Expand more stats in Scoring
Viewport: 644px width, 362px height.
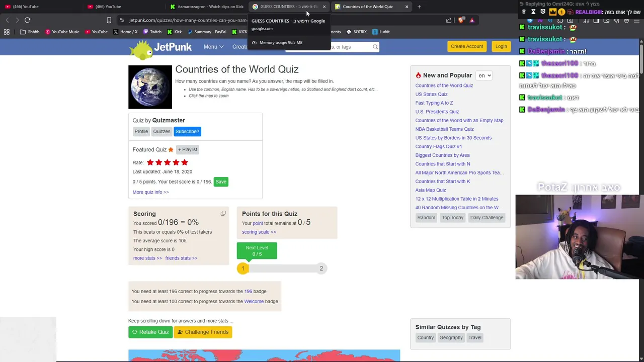tap(147, 258)
